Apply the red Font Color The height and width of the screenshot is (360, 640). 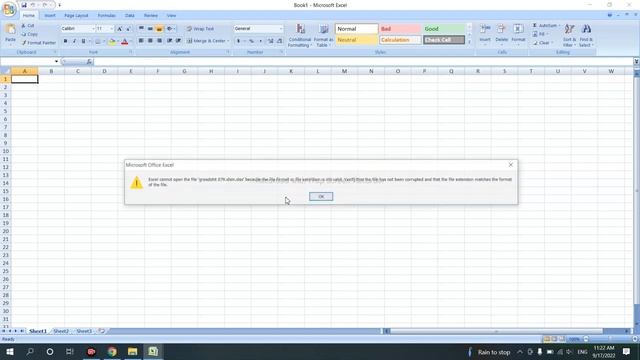[125, 41]
